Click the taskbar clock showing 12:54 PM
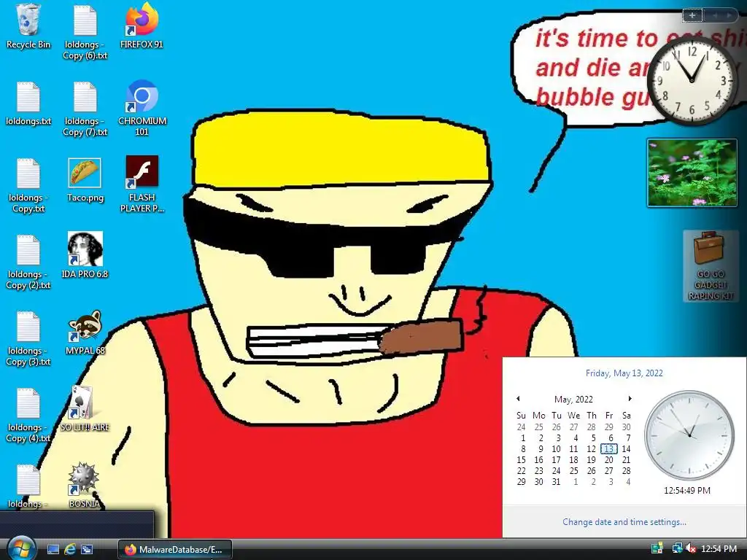Screen dimensions: 747x560 pos(719,549)
